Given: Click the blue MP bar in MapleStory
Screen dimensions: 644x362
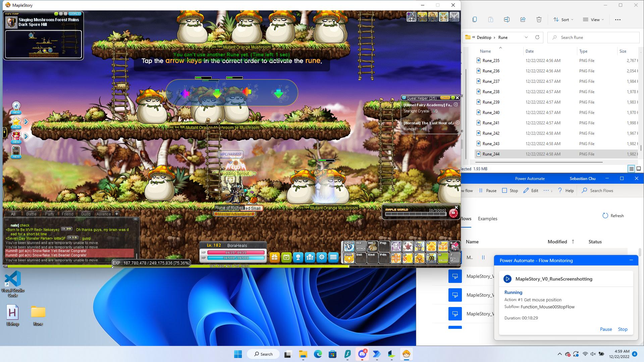Looking at the screenshot, I should pyautogui.click(x=236, y=258).
